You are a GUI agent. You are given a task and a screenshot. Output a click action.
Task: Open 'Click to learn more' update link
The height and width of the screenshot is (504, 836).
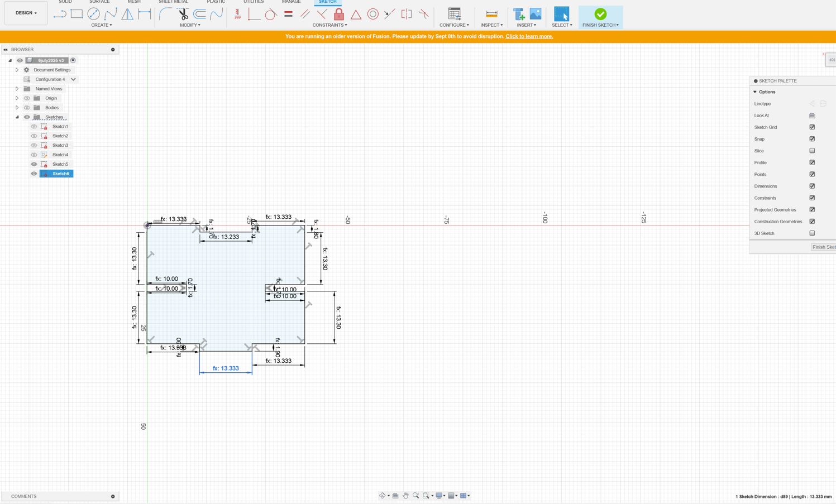(529, 36)
